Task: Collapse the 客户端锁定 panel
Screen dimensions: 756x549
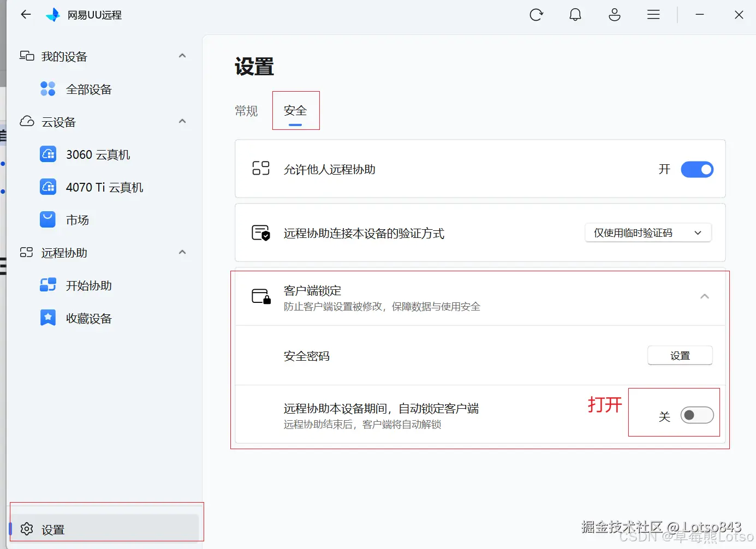Action: point(705,296)
